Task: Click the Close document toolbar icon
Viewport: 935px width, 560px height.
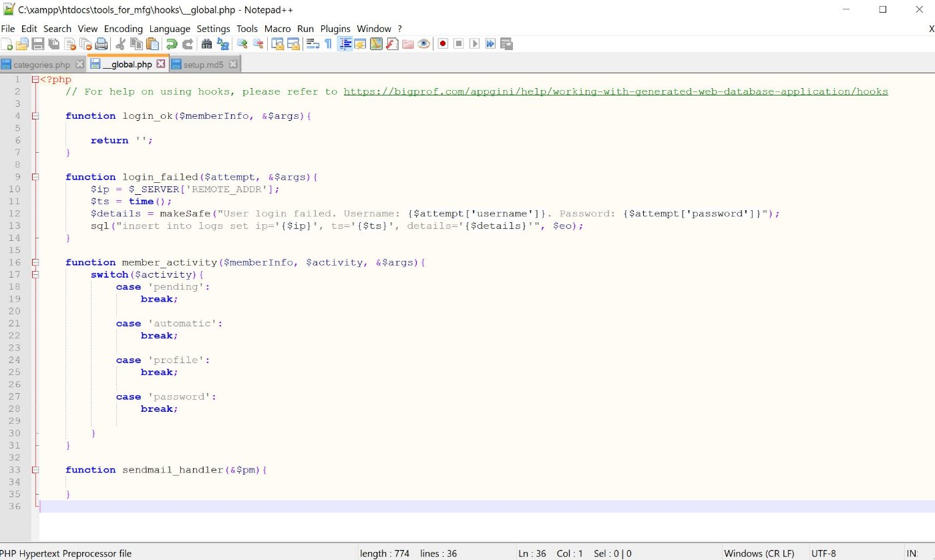Action: [70, 44]
